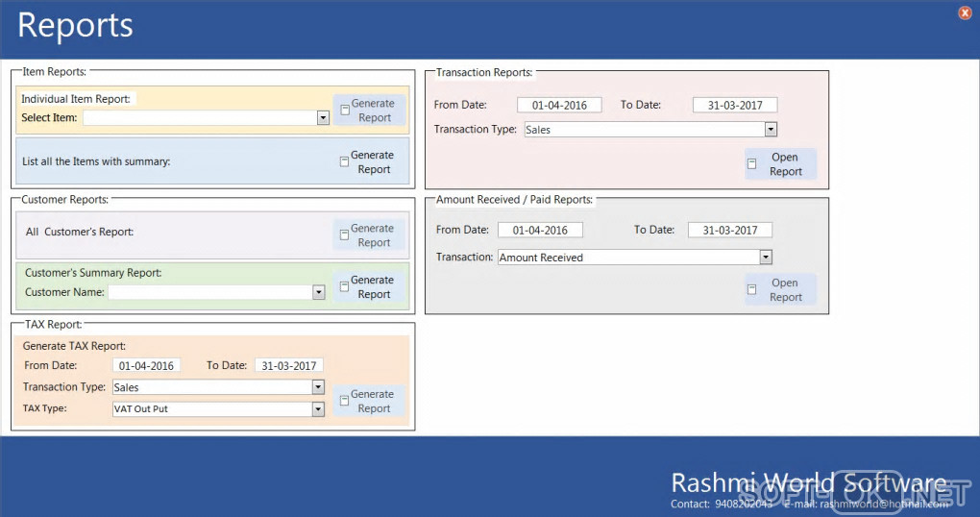Click the report icon on Items summary button
The width and height of the screenshot is (980, 517).
[x=344, y=161]
